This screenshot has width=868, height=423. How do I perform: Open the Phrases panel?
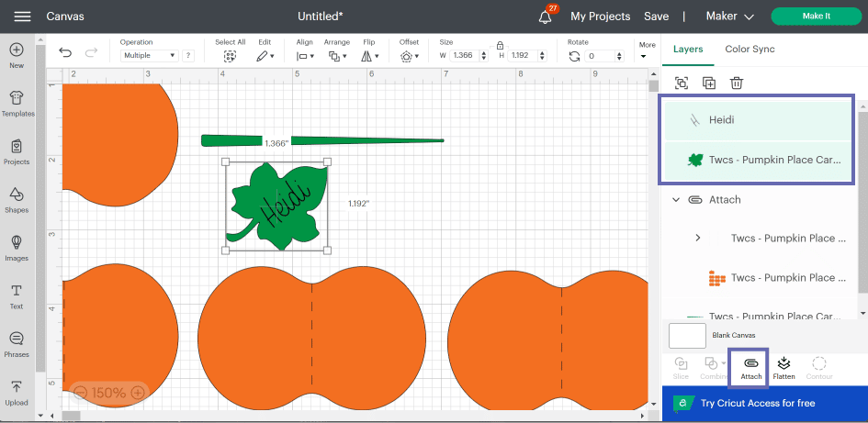(x=17, y=344)
